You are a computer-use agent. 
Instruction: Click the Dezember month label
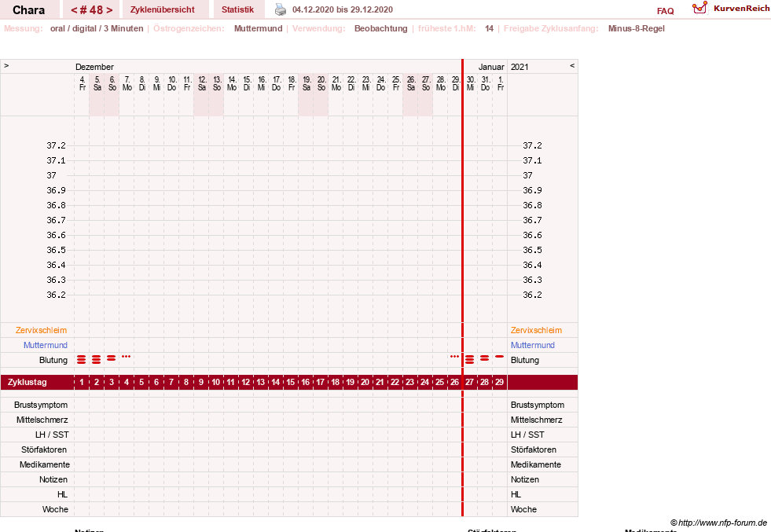[x=94, y=67]
